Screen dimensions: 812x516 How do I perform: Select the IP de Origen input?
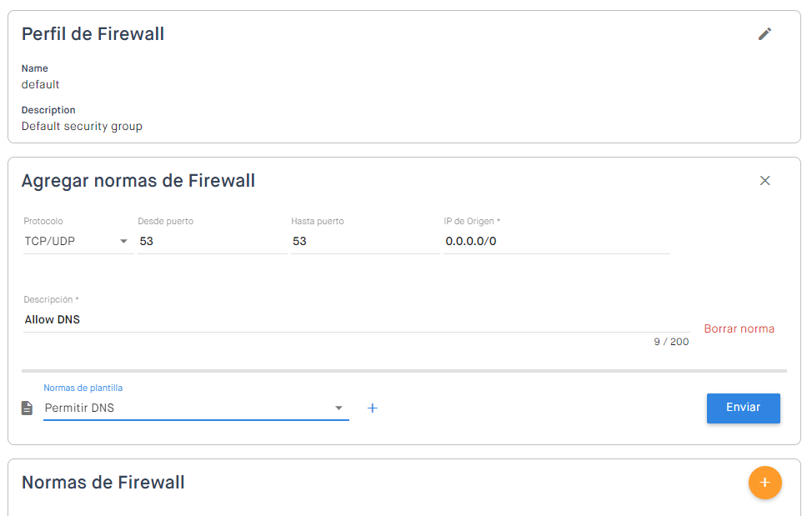[x=556, y=242]
